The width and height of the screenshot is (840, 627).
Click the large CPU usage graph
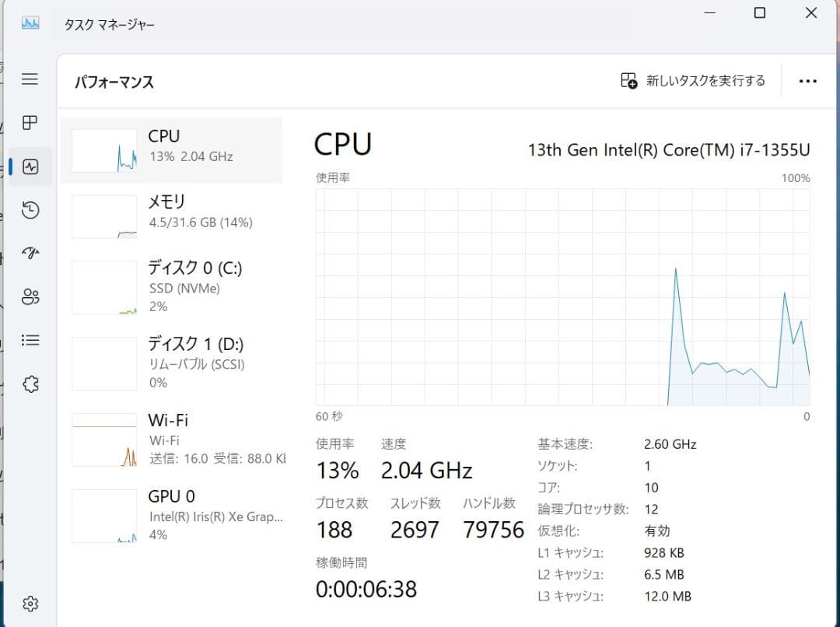click(560, 296)
